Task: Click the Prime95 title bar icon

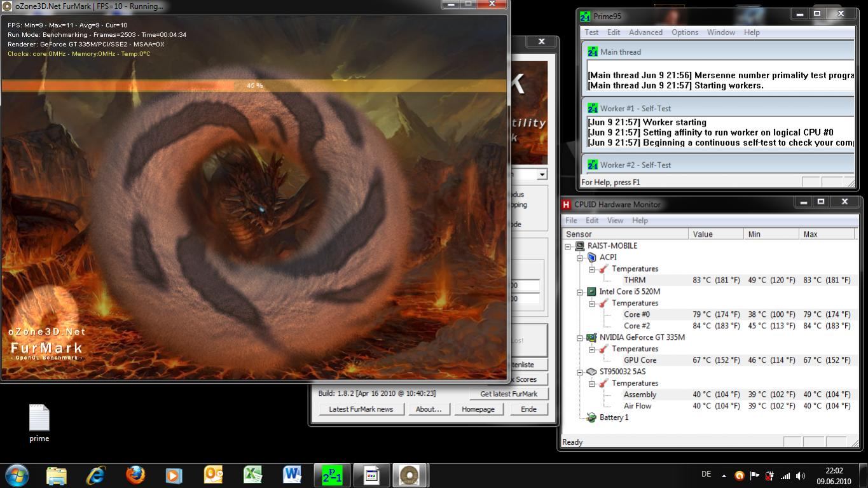Action: (585, 16)
